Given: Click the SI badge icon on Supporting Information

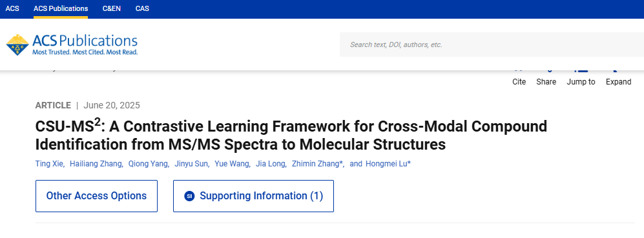Looking at the screenshot, I should 189,196.
